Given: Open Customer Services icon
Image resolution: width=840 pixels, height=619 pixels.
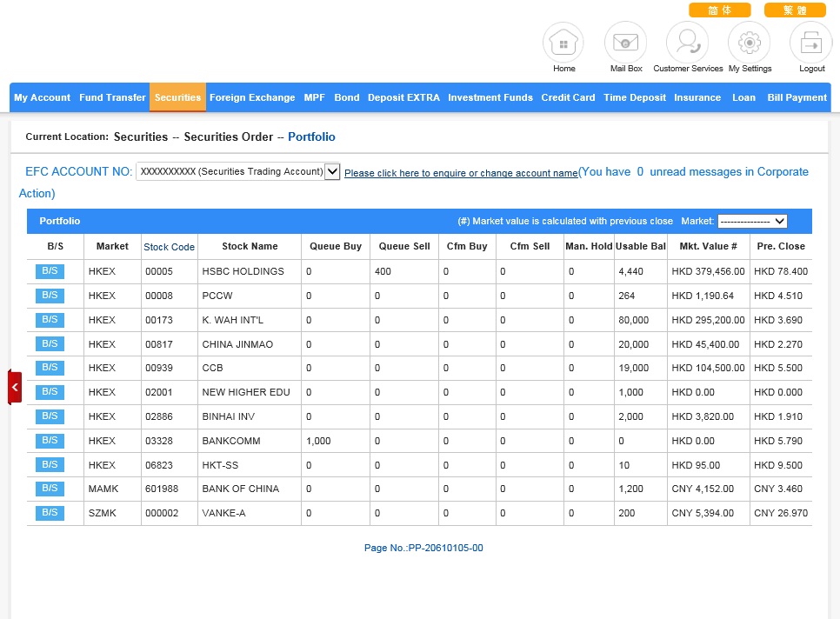Looking at the screenshot, I should 687,43.
